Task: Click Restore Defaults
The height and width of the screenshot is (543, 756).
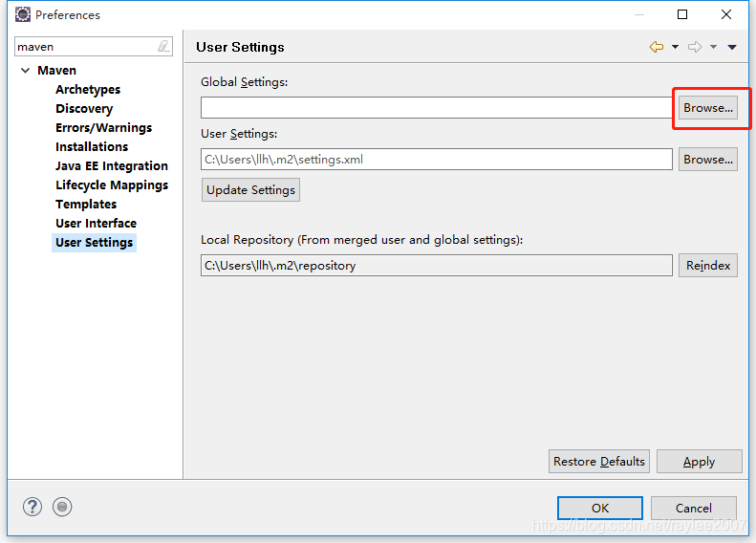Action: [599, 462]
